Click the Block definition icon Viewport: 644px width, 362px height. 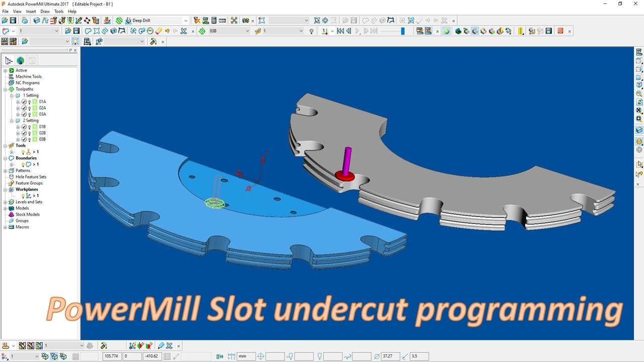tap(37, 21)
